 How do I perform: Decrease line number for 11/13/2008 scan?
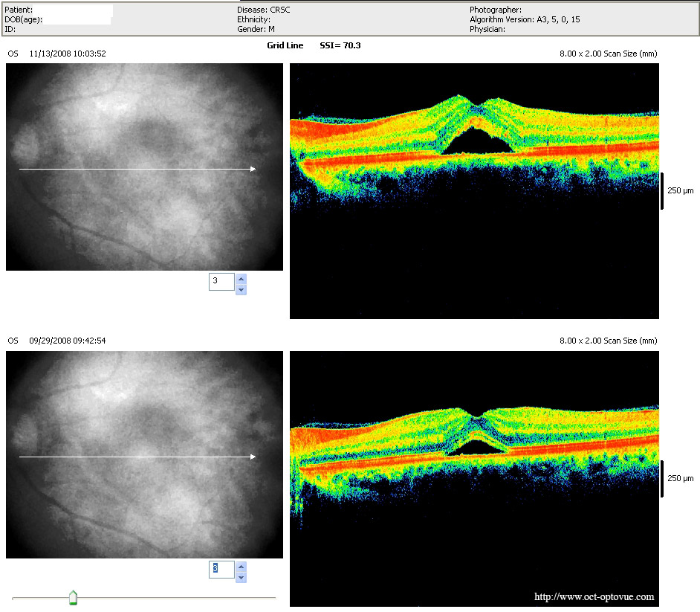tap(241, 289)
